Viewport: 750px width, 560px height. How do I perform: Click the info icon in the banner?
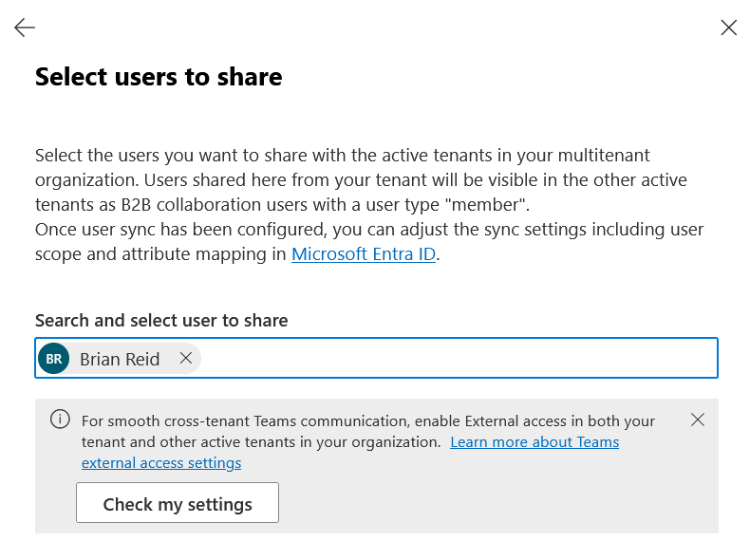click(x=60, y=420)
